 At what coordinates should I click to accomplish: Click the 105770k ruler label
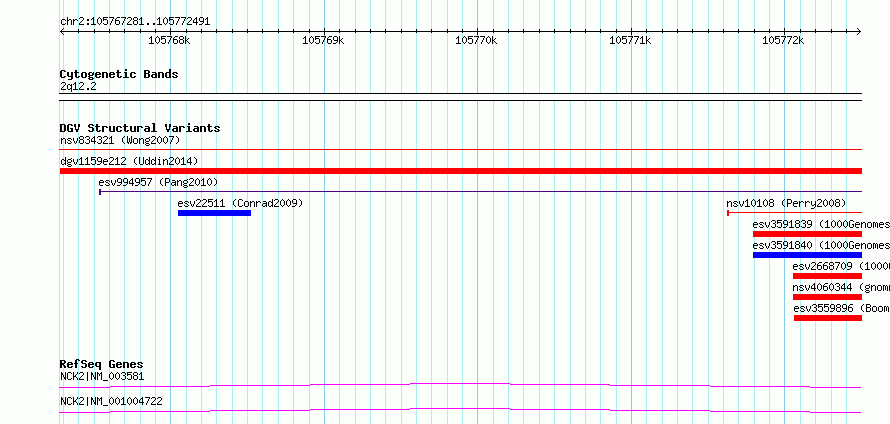pyautogui.click(x=476, y=40)
